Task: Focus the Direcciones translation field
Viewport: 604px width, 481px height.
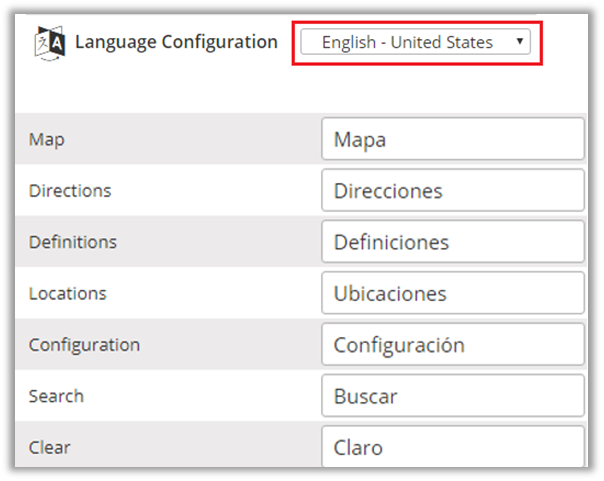Action: [452, 191]
